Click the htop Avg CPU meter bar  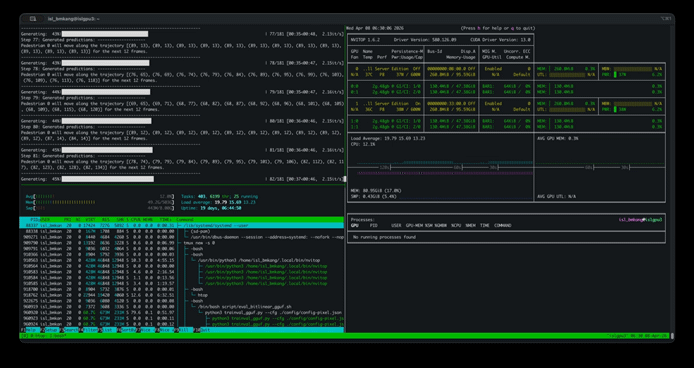(100, 196)
